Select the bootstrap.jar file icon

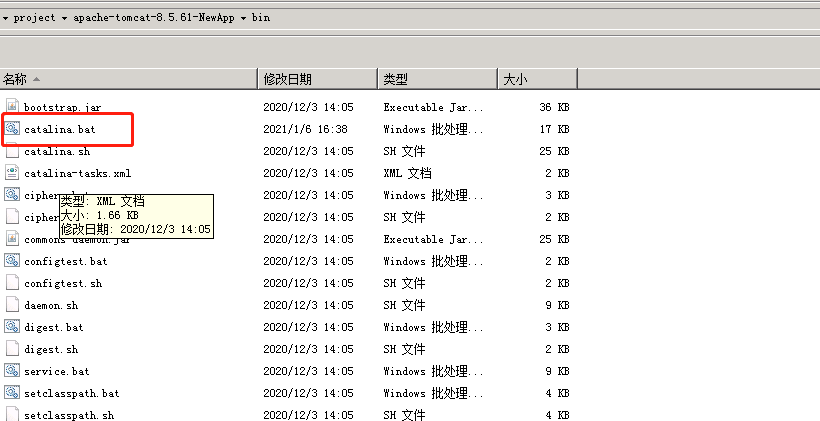tap(12, 106)
